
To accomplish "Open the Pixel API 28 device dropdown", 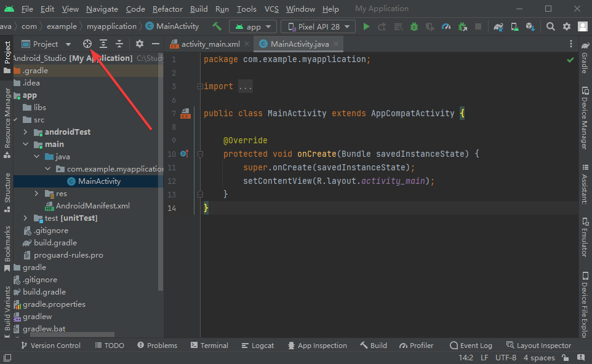I will [318, 27].
